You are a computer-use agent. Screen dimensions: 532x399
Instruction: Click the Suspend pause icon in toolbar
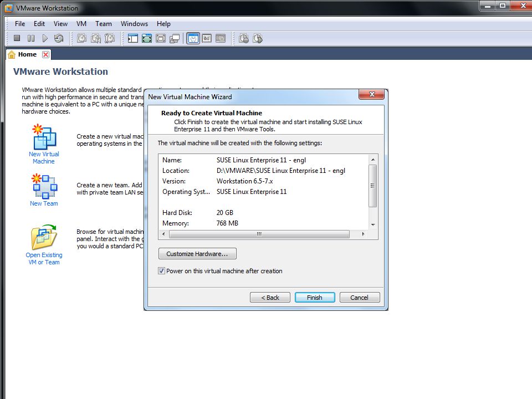pyautogui.click(x=31, y=38)
